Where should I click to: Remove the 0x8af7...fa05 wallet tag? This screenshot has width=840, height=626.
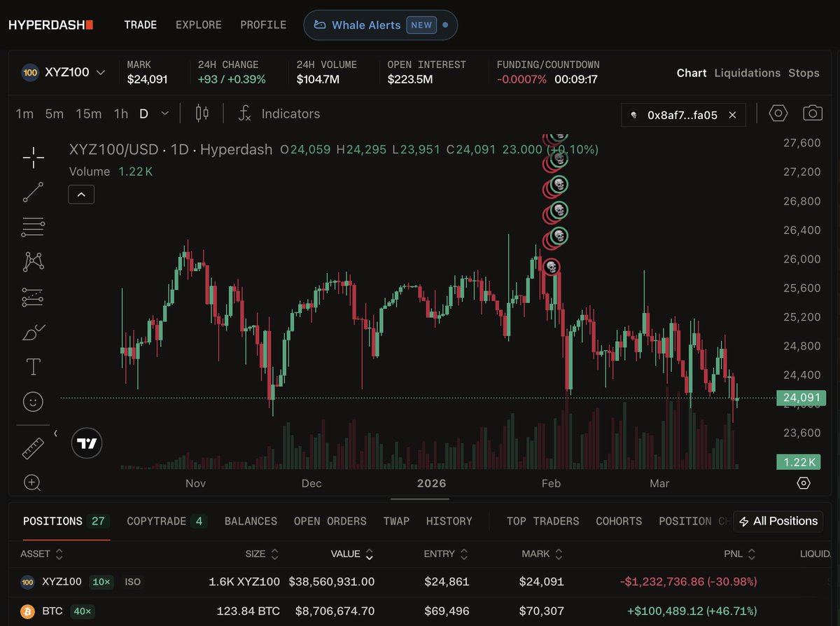(732, 115)
